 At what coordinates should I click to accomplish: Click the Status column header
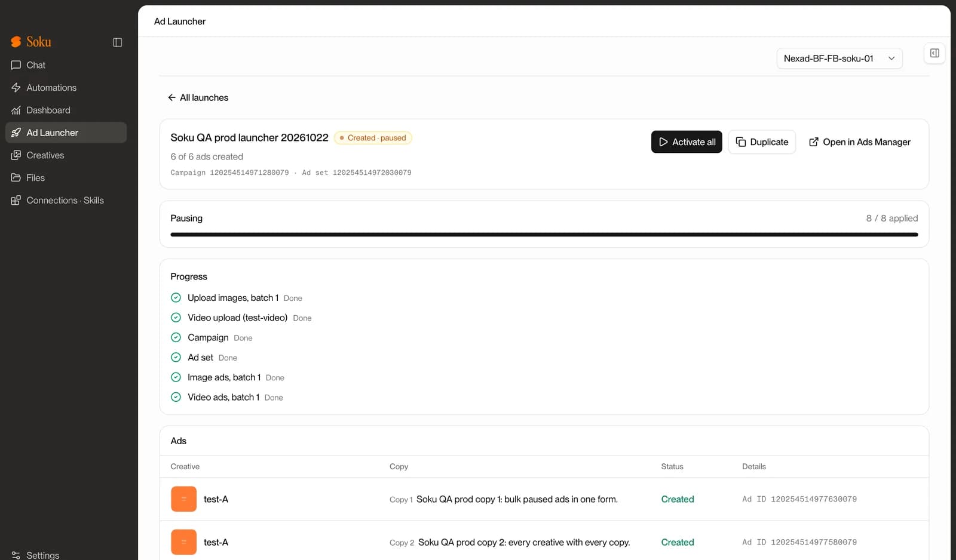coord(672,467)
